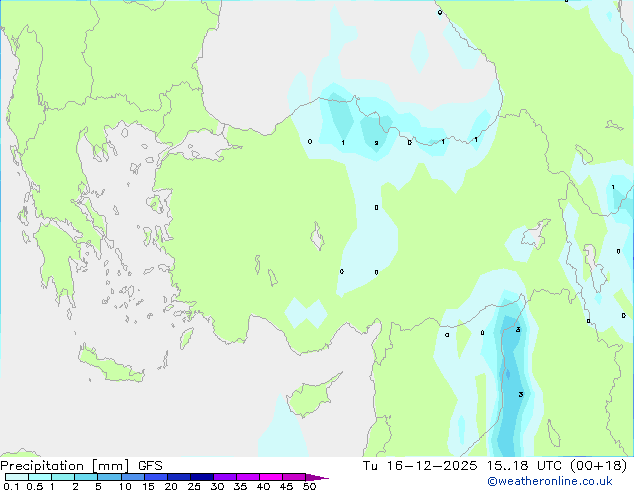
Task: Click the above-50 mm arrow end of scale
Action: pos(317,477)
